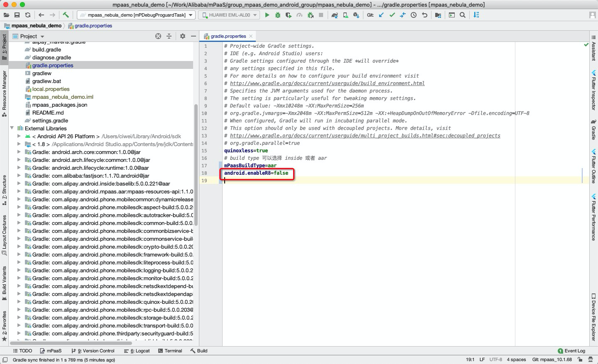
Task: Expand mobilesdk:quinox-build library node
Action: pos(19,302)
